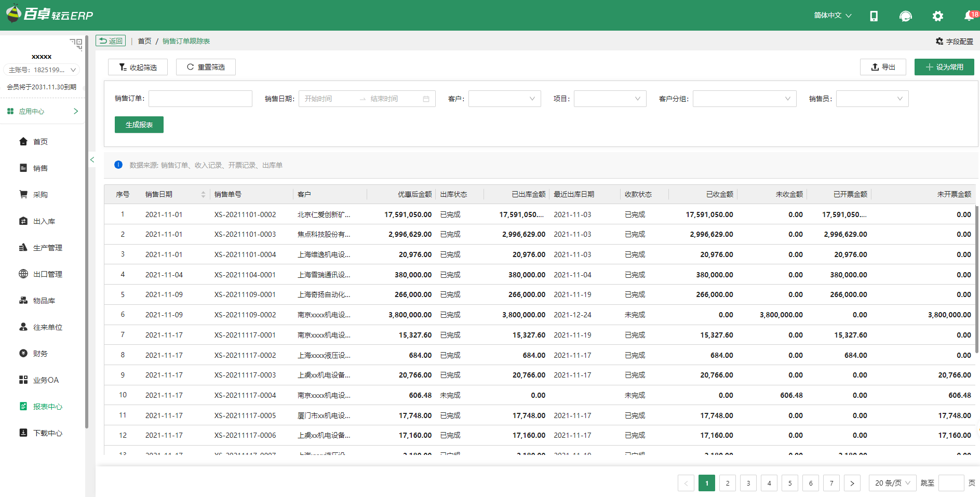Open the 销售员 filter dropdown

[x=872, y=99]
